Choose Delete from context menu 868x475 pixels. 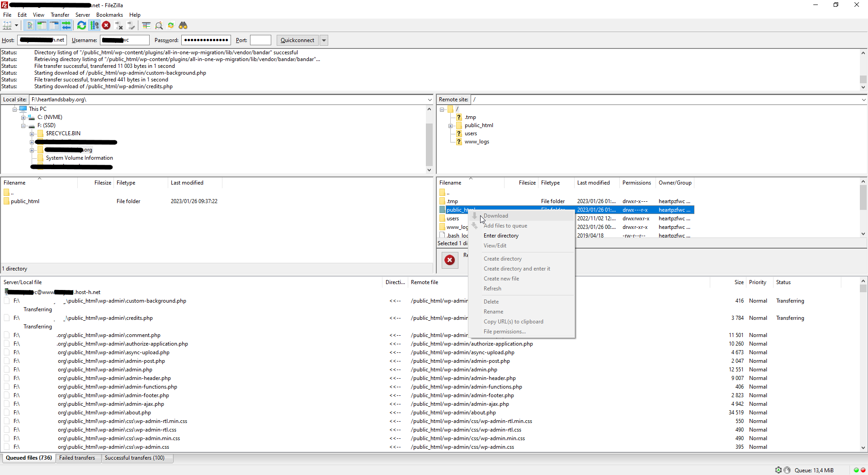pos(522,302)
